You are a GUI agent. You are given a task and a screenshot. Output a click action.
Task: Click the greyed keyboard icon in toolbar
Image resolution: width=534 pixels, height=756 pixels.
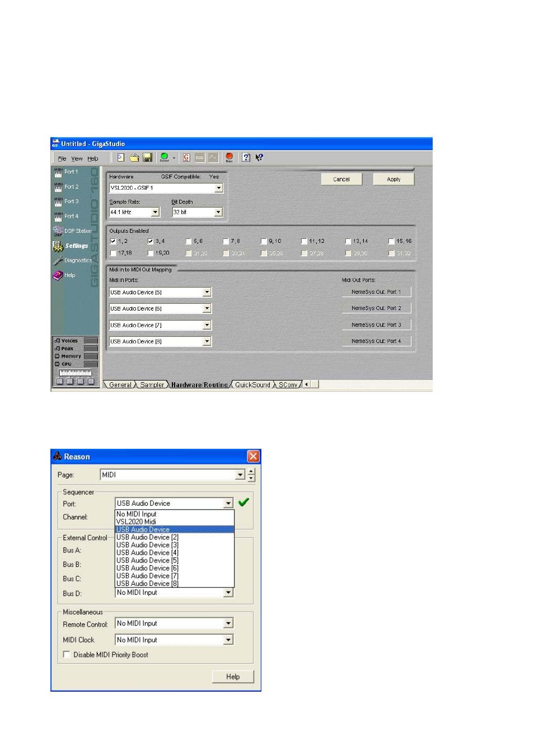(x=200, y=158)
